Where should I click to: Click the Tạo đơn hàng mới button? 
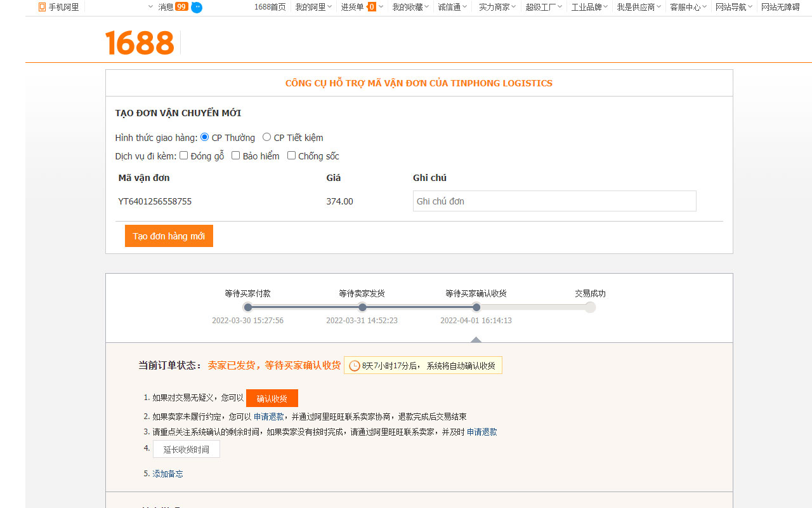pyautogui.click(x=169, y=236)
